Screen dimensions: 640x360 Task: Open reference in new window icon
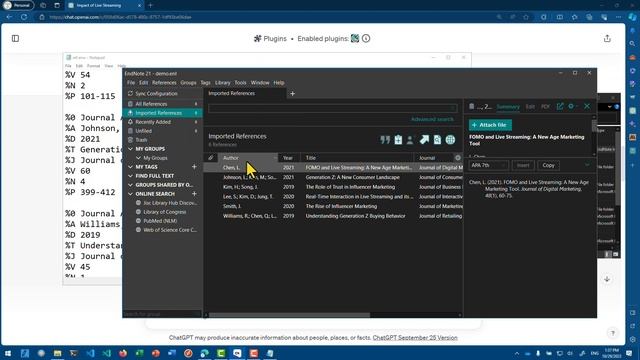coord(560,107)
